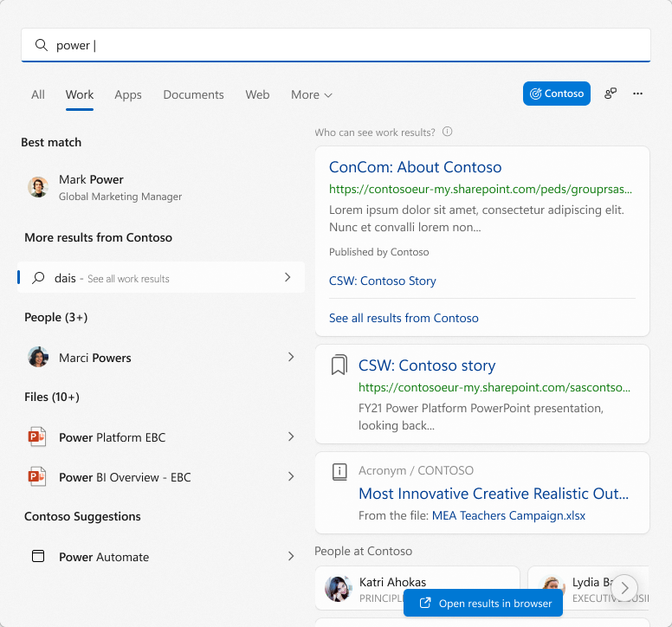Open Marci Powers person result
Screen dimensions: 672x627
pos(161,358)
